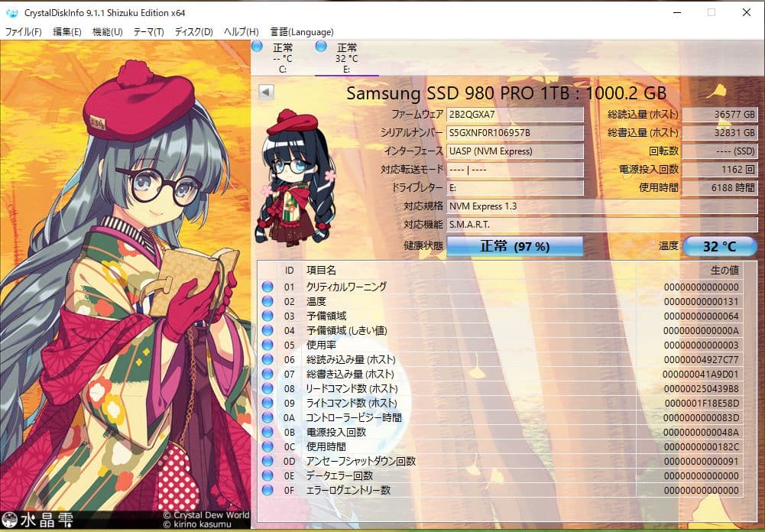Screen dimensions: 765x532
Task: Click the rotation rate value ---- (SSD)
Action: point(720,151)
